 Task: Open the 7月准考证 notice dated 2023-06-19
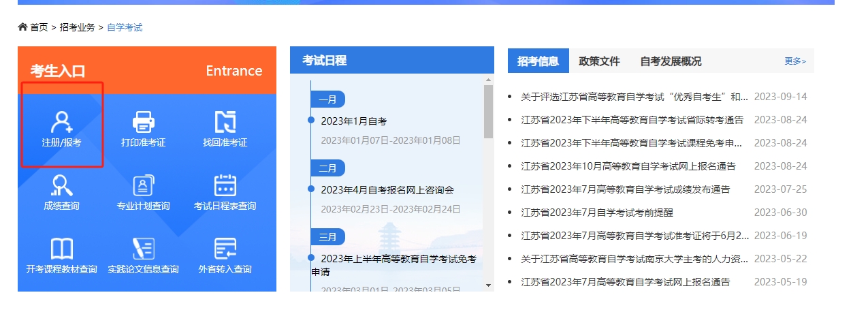tap(634, 236)
